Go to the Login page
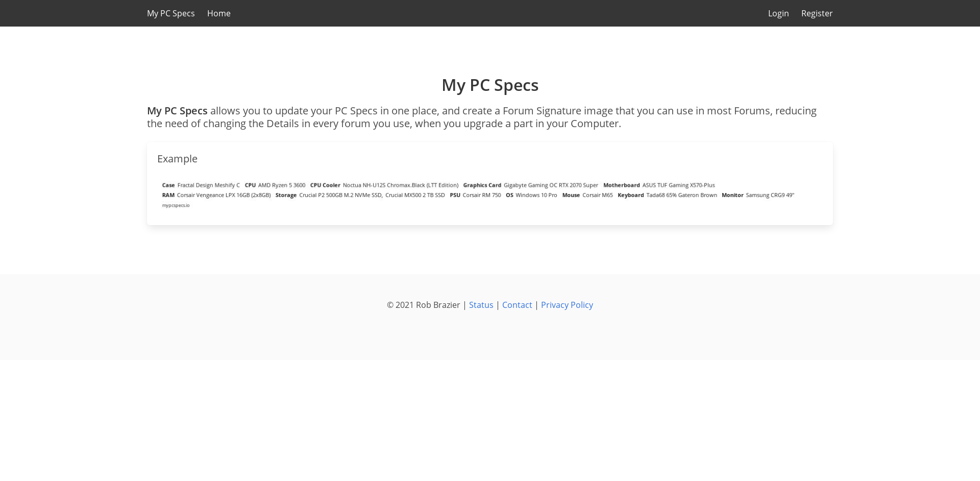 778,13
